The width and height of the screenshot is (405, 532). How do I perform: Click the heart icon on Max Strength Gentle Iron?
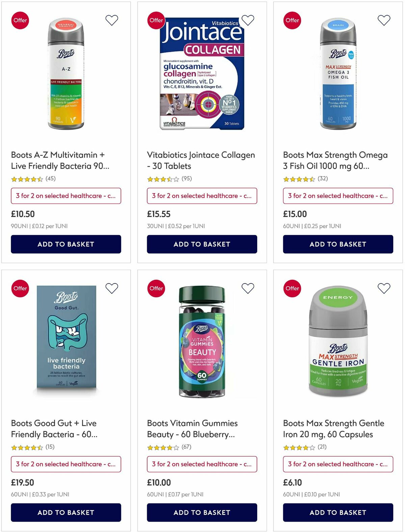pos(384,288)
